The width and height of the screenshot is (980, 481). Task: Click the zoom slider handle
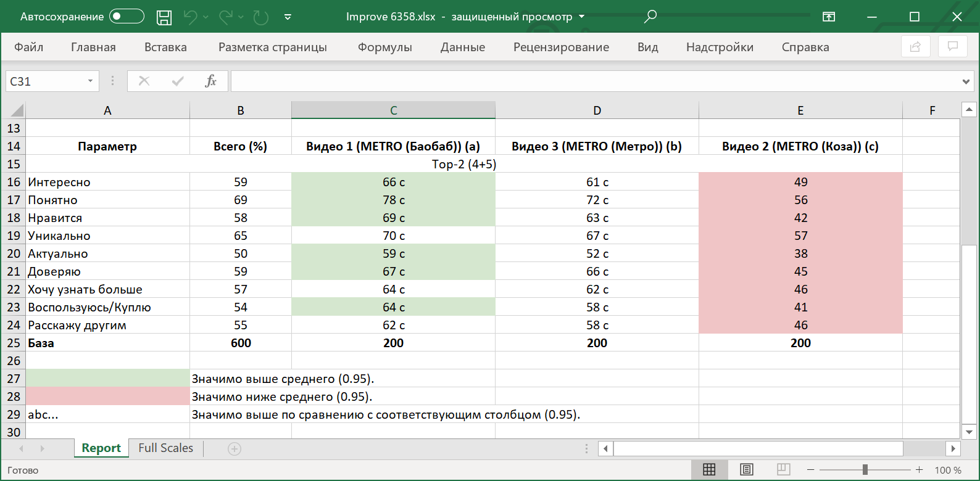pyautogui.click(x=865, y=470)
